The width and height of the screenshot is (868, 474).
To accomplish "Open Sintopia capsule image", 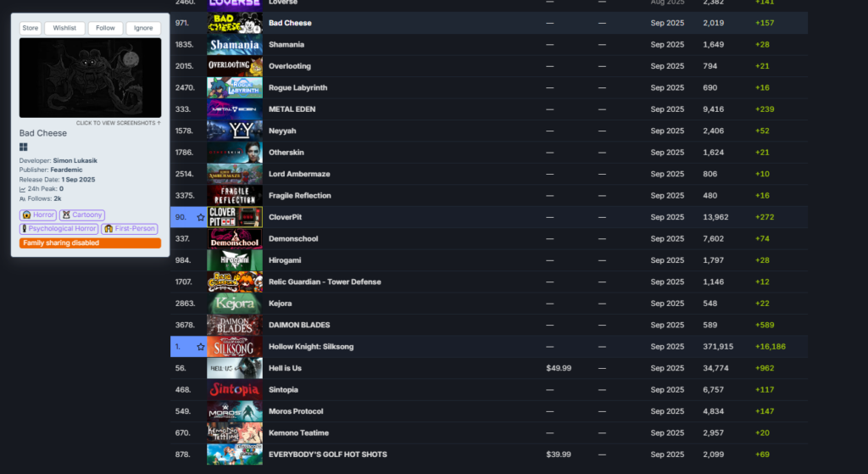I will (235, 390).
